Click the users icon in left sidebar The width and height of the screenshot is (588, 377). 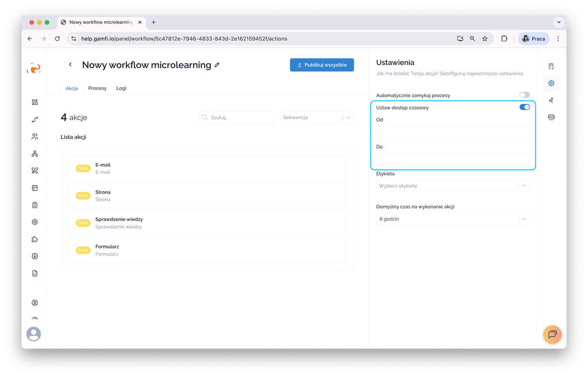[35, 137]
